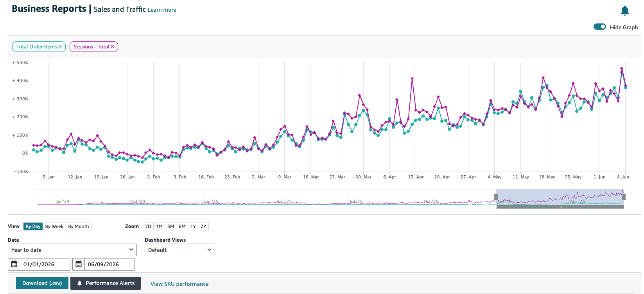Open View SKU performance link
The height and width of the screenshot is (294, 644).
point(179,284)
